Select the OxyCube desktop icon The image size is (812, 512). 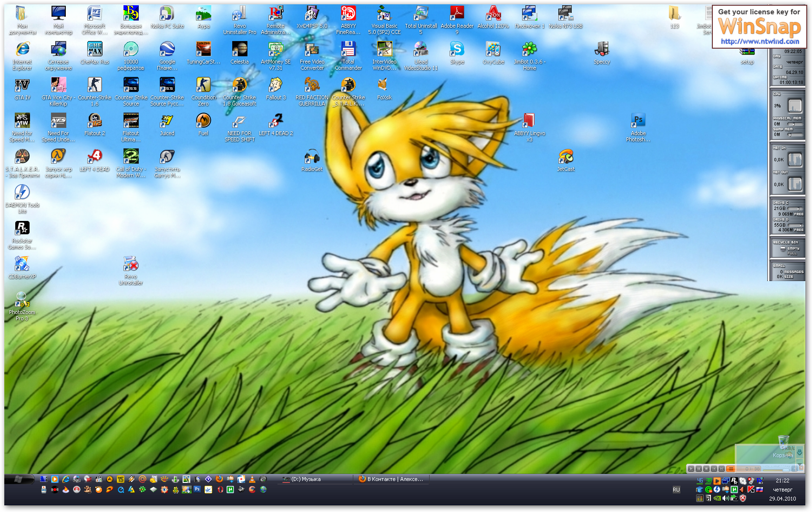coord(493,53)
